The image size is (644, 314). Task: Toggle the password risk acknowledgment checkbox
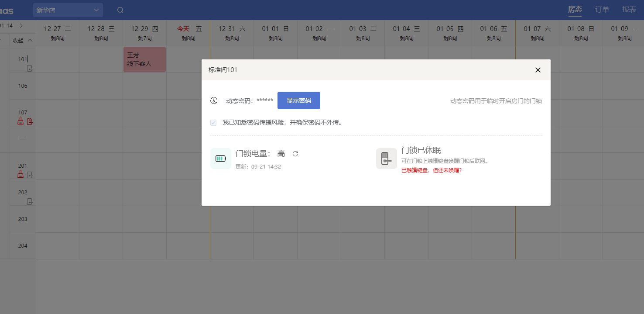click(213, 123)
